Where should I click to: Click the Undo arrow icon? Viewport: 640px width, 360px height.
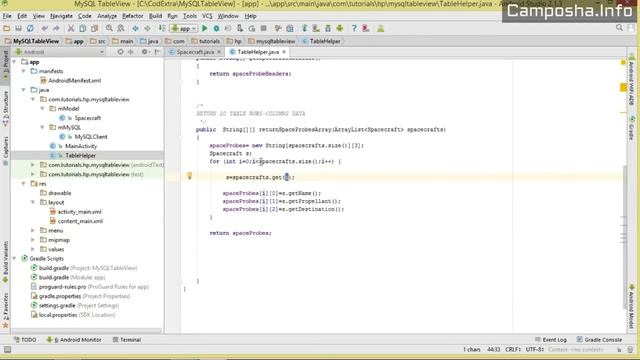coord(44,28)
